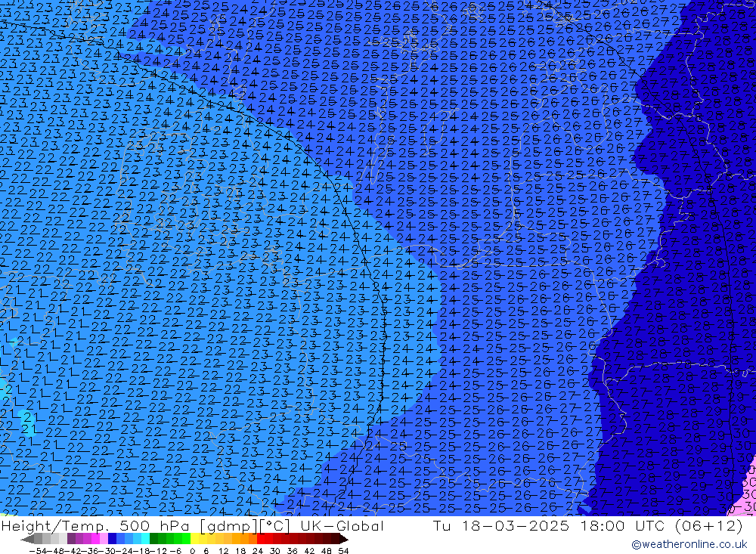Screen dimensions: 756x554
Task: Click the '54' legend value at scale end
Action: (343, 551)
